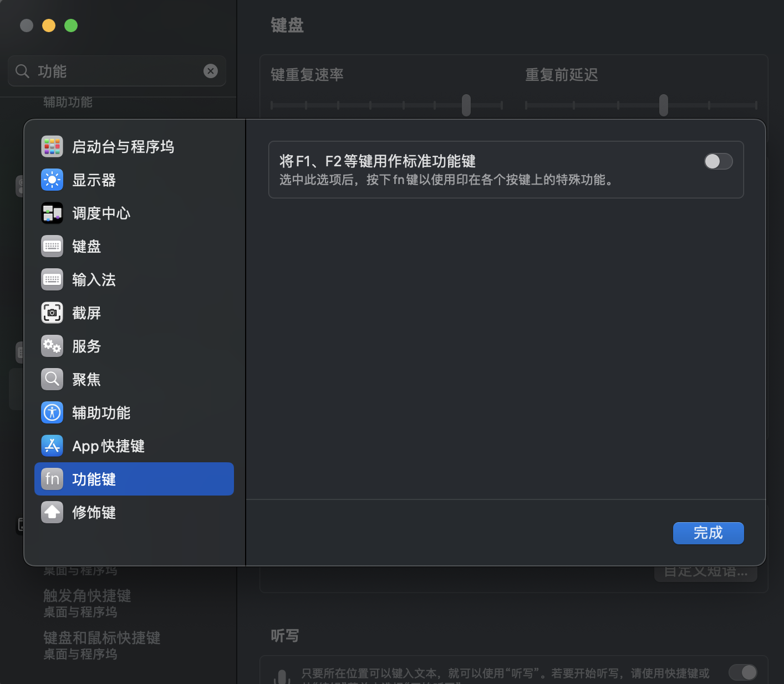Screen dimensions: 784x684
Task: Clear the search field with the X button
Action: coord(211,71)
